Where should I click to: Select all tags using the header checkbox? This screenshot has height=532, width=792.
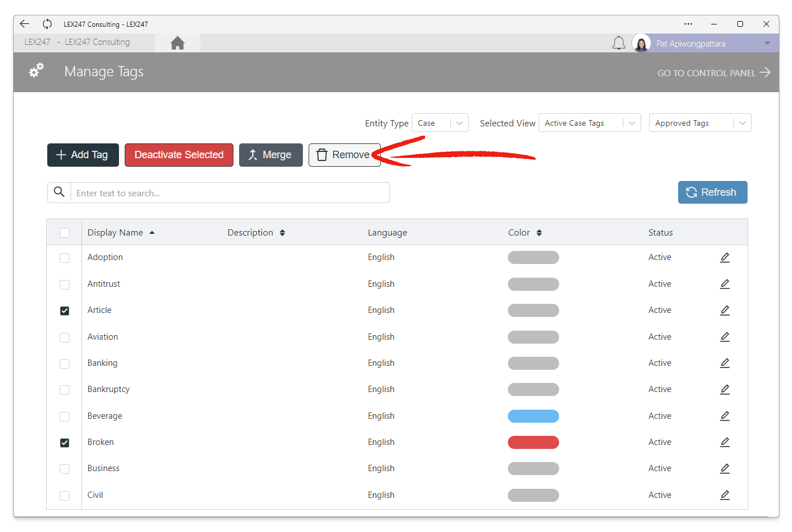pos(64,233)
